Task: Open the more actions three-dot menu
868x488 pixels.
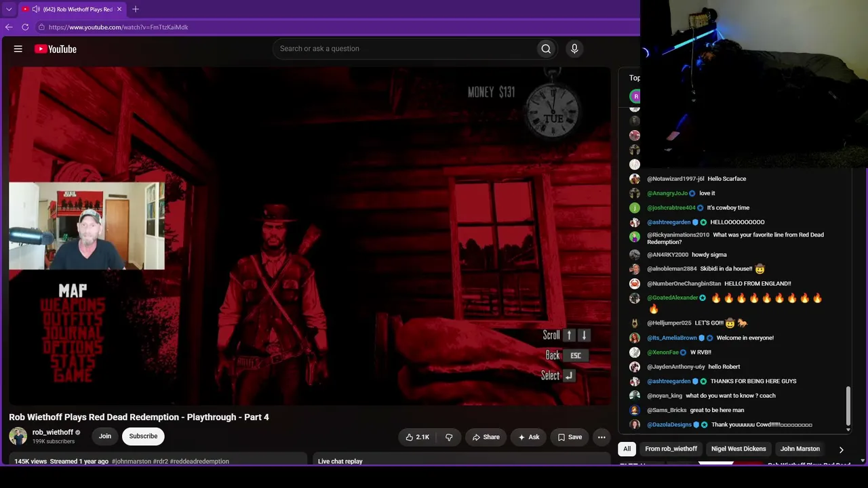Action: 601,437
